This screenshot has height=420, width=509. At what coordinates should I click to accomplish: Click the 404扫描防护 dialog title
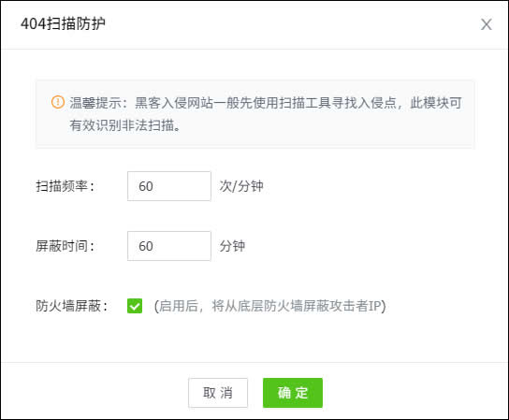coord(63,23)
